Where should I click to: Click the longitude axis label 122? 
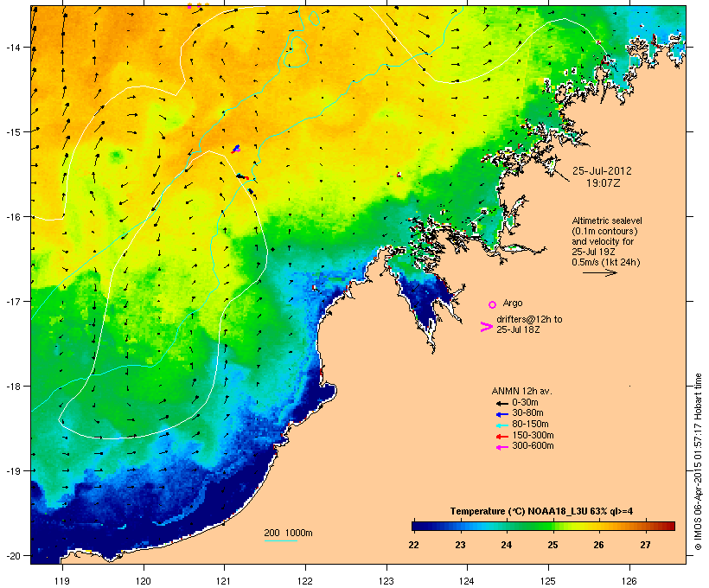coord(305,581)
